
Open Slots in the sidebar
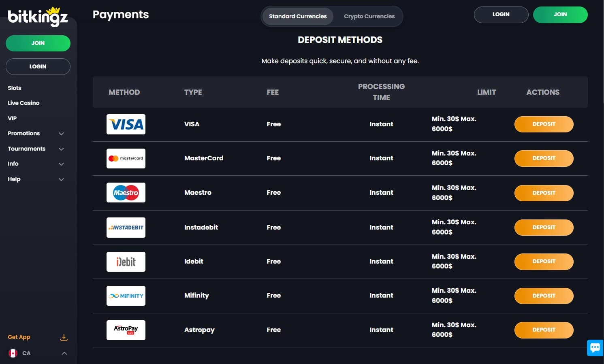(x=15, y=88)
